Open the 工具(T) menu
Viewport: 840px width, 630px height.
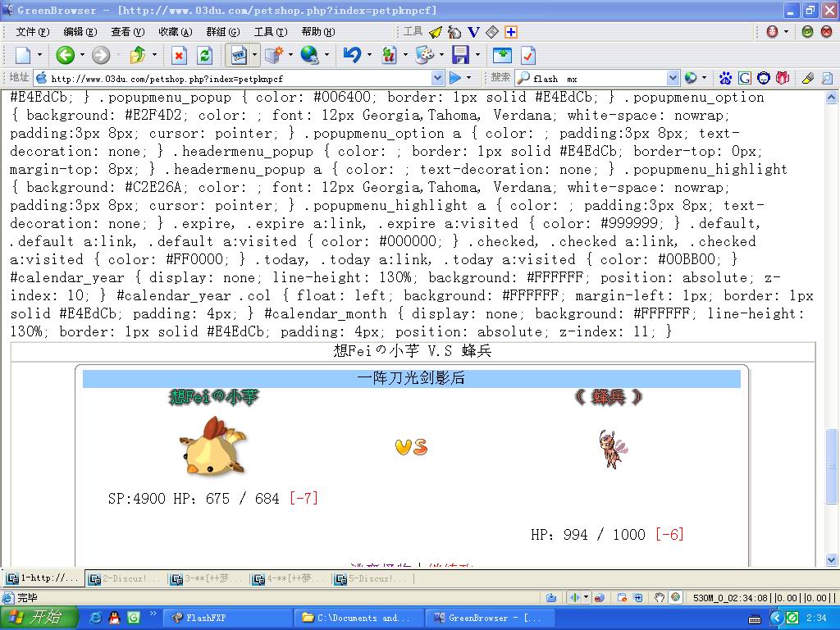tap(271, 32)
